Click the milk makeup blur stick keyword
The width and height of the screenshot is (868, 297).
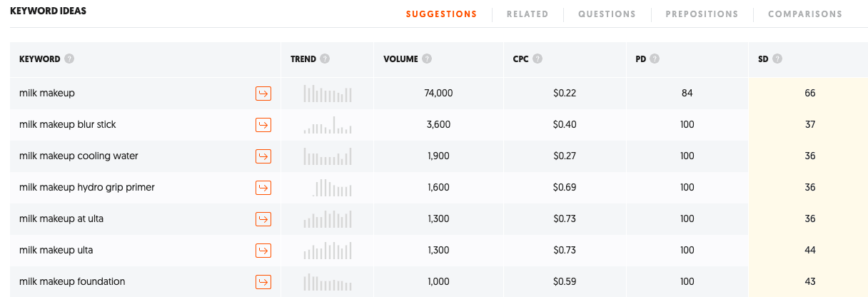[x=68, y=124]
